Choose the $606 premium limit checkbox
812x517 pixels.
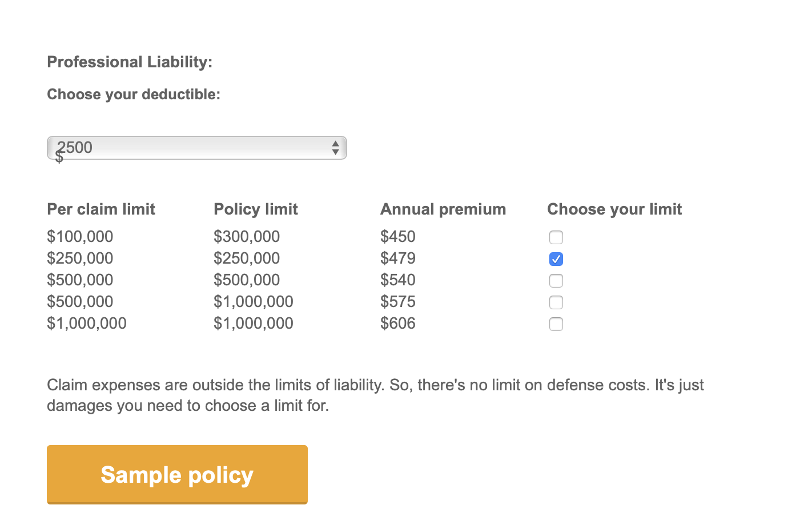[x=556, y=324]
